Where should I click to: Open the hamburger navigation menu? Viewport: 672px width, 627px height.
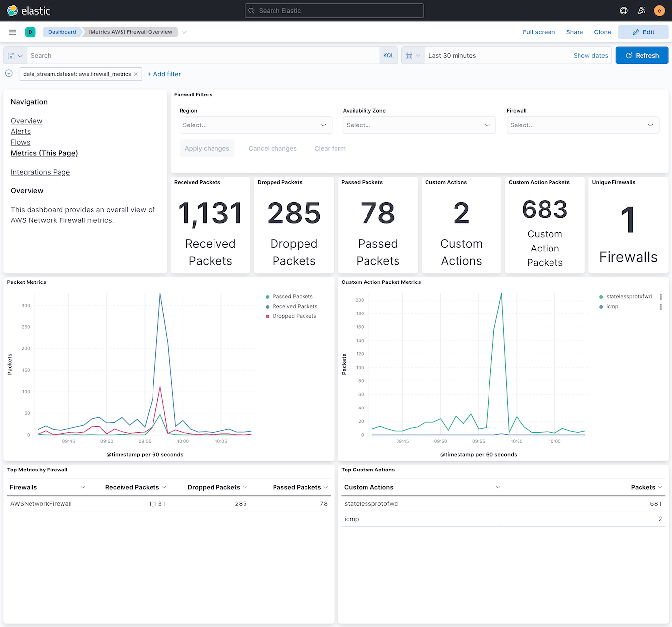point(12,32)
